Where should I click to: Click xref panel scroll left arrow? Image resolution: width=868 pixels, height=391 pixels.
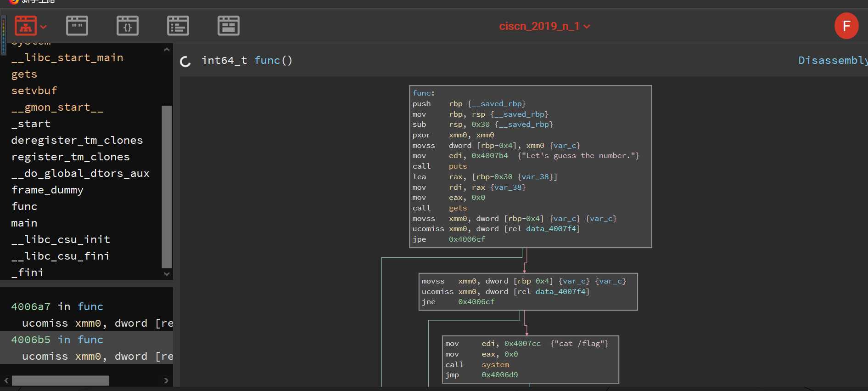6,380
